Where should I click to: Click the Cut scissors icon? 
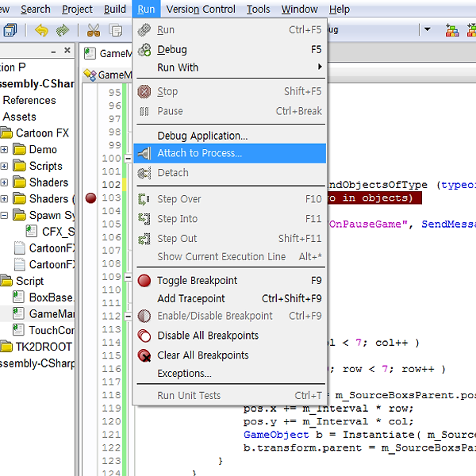click(94, 31)
